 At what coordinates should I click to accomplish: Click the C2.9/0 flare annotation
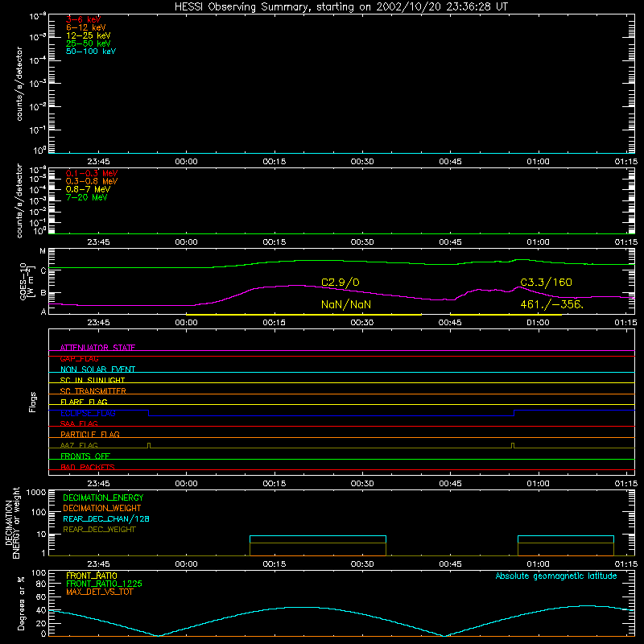[x=340, y=283]
